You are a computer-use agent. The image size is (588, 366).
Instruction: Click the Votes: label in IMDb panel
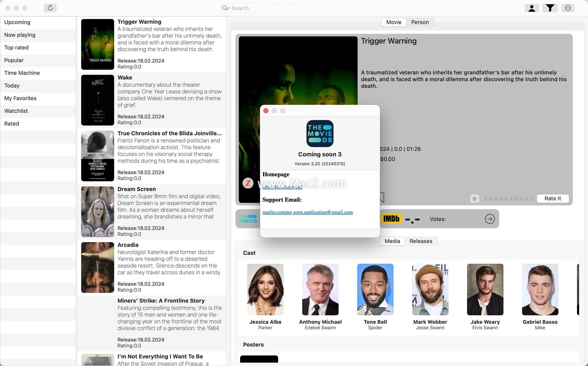coord(438,219)
